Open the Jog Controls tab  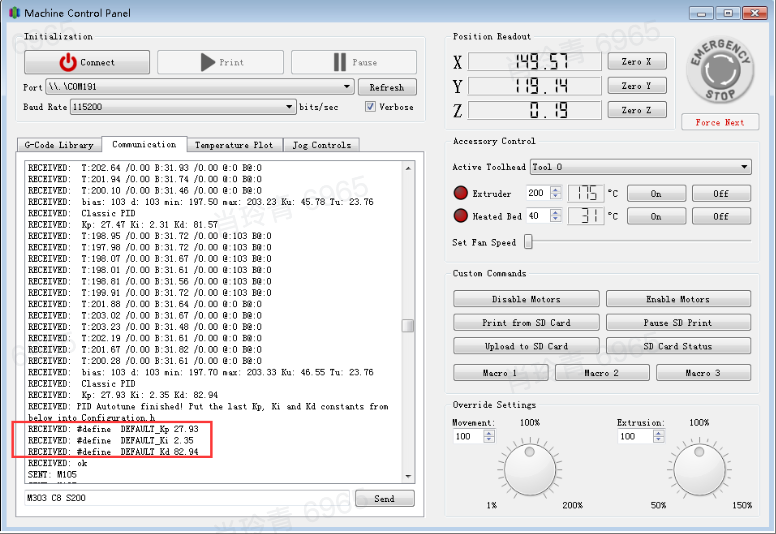[321, 145]
